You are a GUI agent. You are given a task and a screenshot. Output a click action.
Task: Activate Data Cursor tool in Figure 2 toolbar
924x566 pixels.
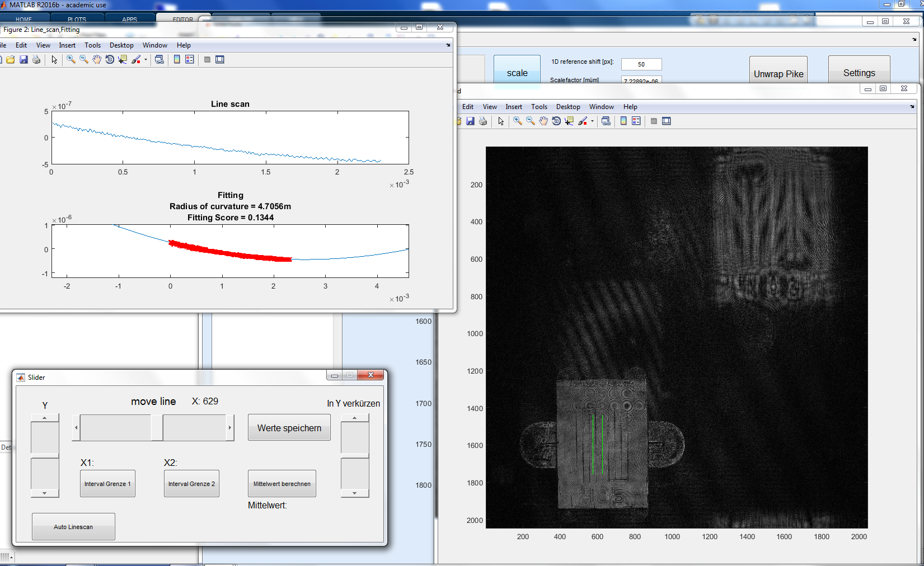coord(123,60)
